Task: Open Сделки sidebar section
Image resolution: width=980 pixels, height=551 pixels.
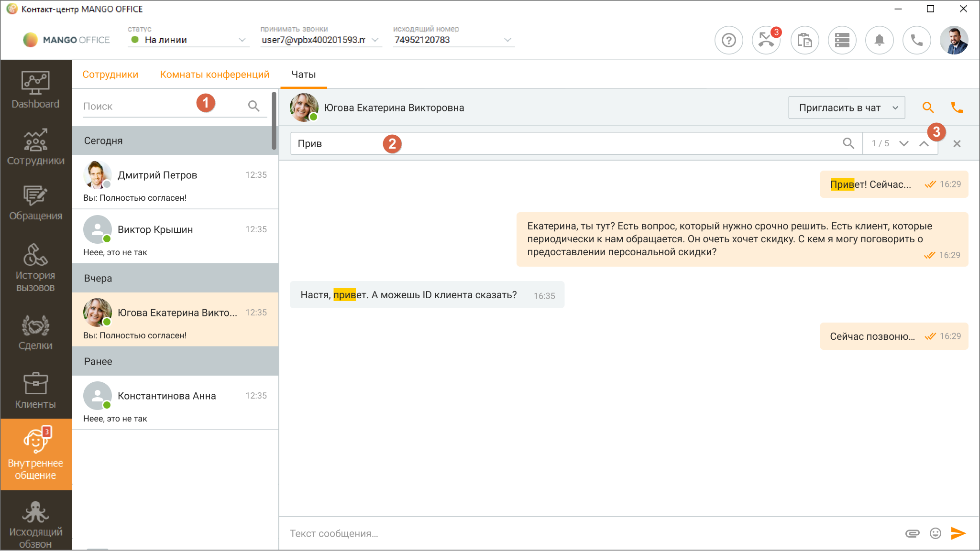Action: (35, 333)
